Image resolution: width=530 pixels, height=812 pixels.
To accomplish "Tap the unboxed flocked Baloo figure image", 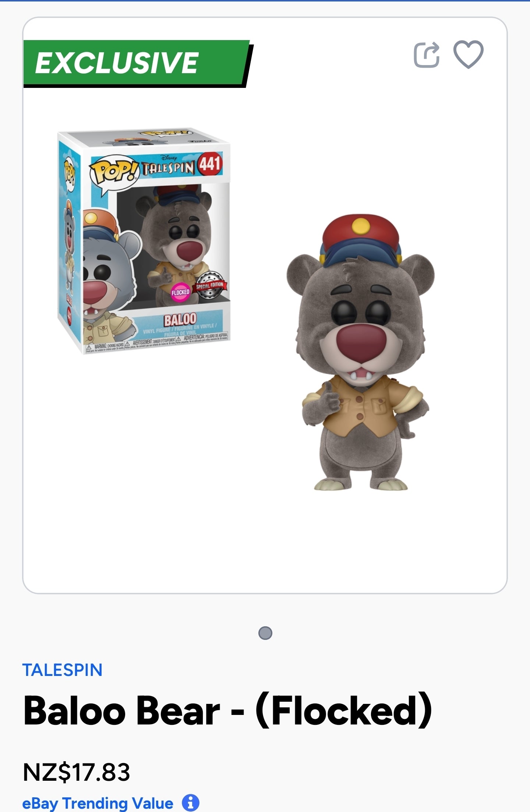I will [x=360, y=352].
